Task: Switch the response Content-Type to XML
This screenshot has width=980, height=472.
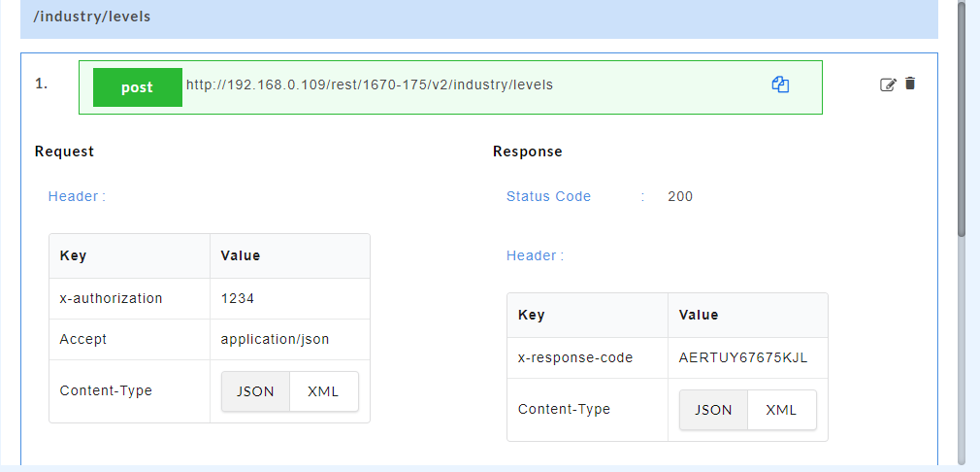Action: click(x=781, y=410)
